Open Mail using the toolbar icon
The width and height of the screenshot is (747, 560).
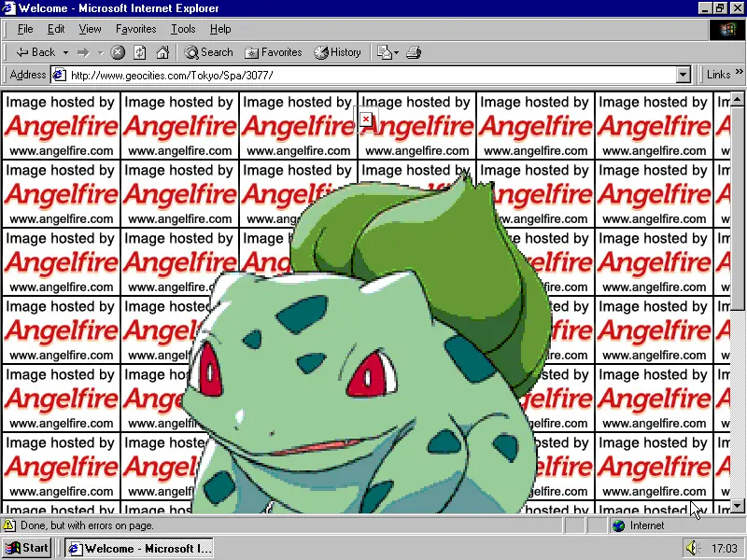point(383,52)
